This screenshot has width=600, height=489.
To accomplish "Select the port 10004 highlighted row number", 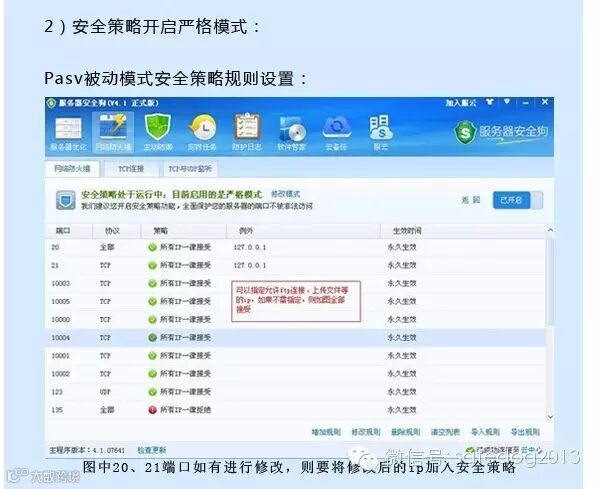I will [60, 337].
